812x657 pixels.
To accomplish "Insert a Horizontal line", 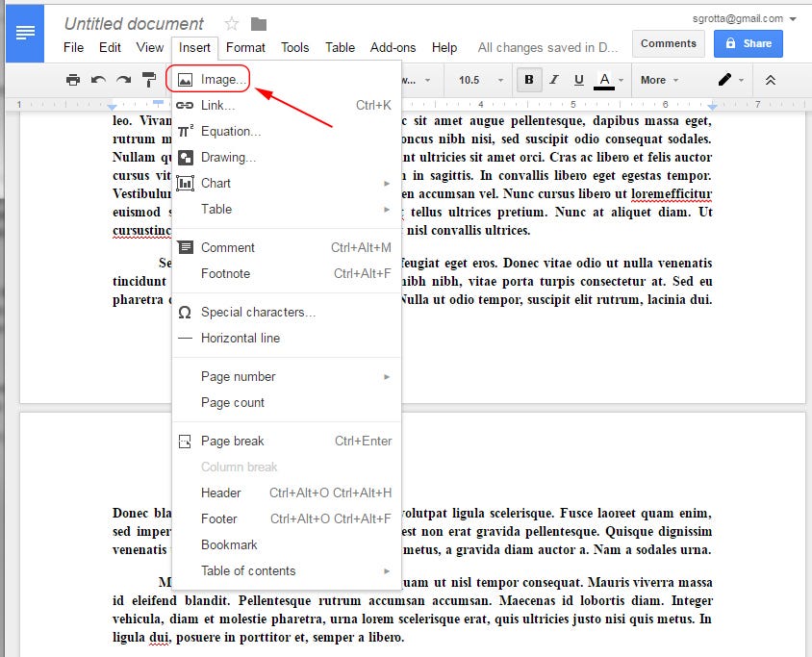I will click(287, 338).
